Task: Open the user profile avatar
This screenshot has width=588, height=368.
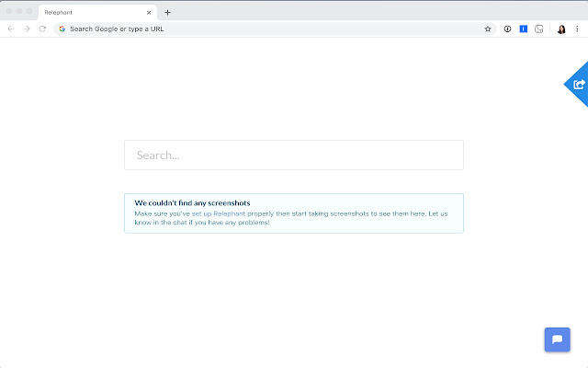Action: tap(561, 29)
